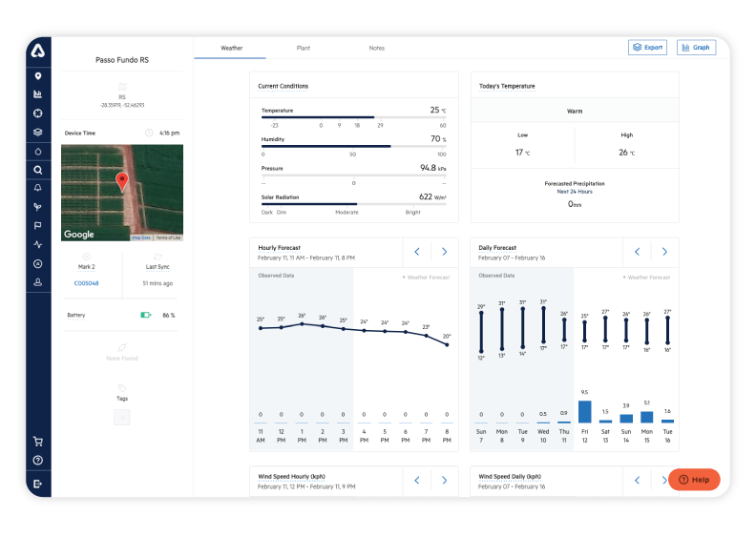Advance to next Hourly Forecast period
The image size is (756, 536).
coord(444,252)
